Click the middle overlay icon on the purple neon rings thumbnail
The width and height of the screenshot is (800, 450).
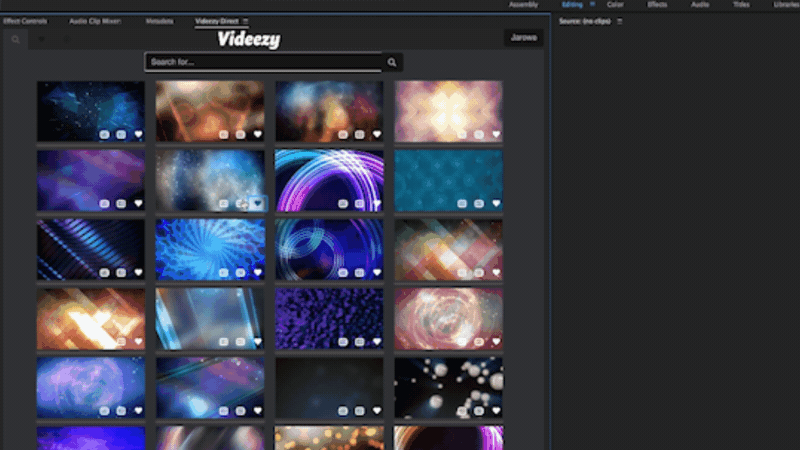pyautogui.click(x=359, y=203)
